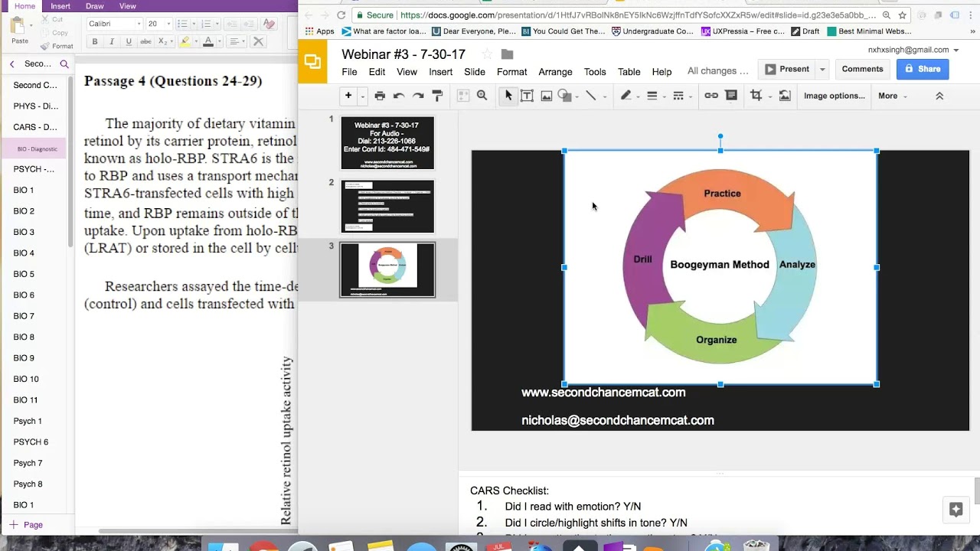The image size is (980, 551).
Task: Click the Search icon in OneNote sidebar
Action: tap(64, 64)
